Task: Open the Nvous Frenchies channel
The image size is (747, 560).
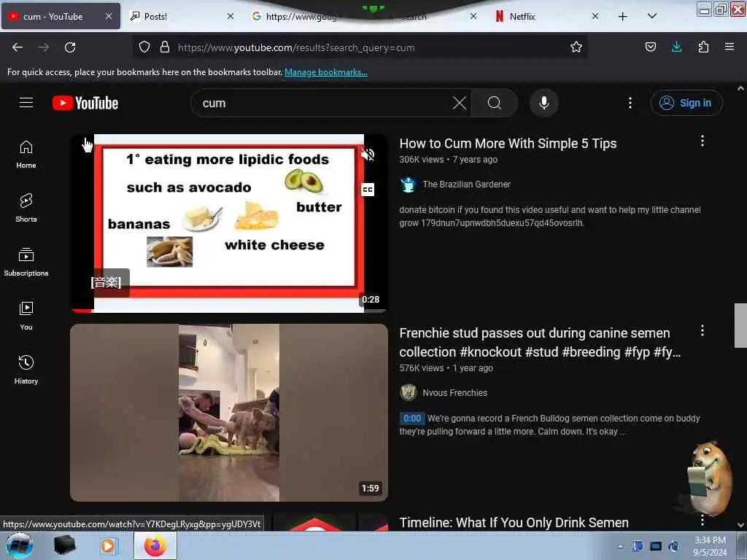Action: (x=455, y=393)
